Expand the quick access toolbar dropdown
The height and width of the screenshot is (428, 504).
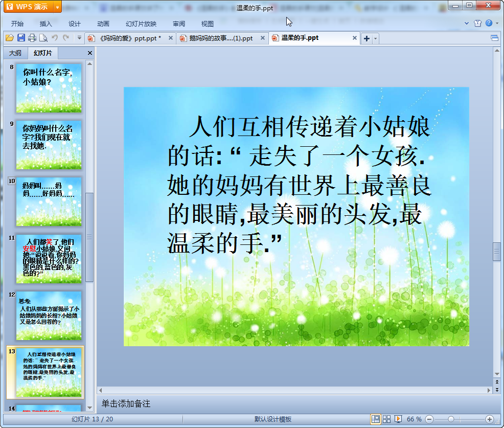(x=79, y=38)
